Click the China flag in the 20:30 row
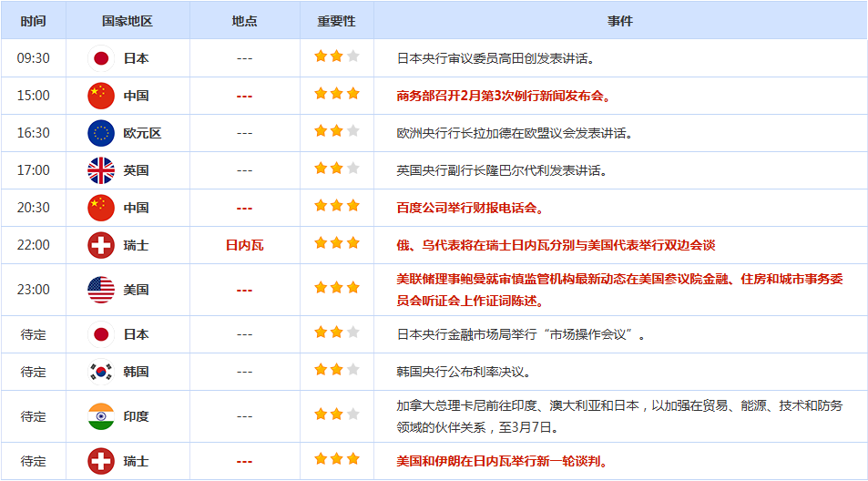The width and height of the screenshot is (868, 481). 101,208
